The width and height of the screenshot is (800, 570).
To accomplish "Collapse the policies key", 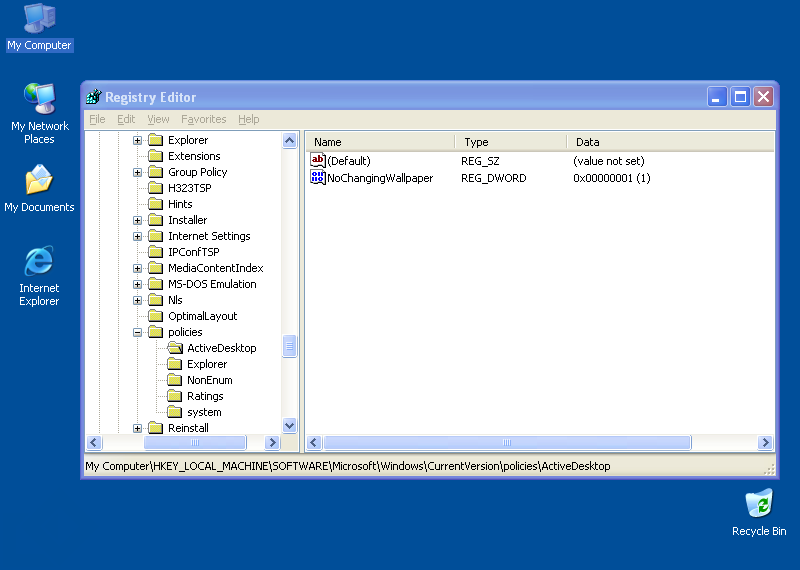I will point(137,332).
